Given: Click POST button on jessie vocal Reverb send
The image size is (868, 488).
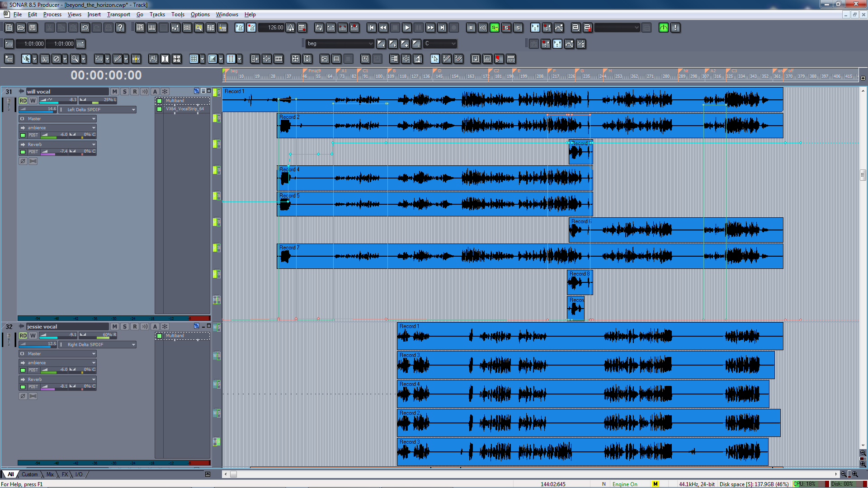Looking at the screenshot, I should 33,386.
